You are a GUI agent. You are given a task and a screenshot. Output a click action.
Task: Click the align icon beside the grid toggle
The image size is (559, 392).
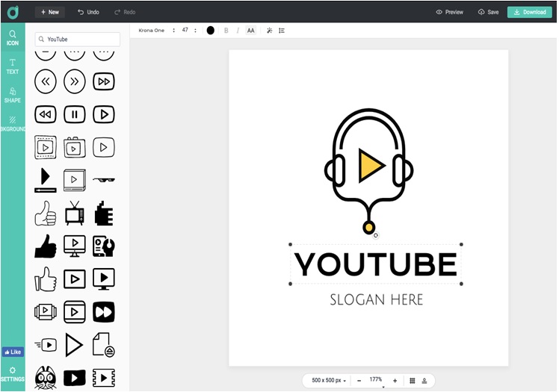click(424, 381)
